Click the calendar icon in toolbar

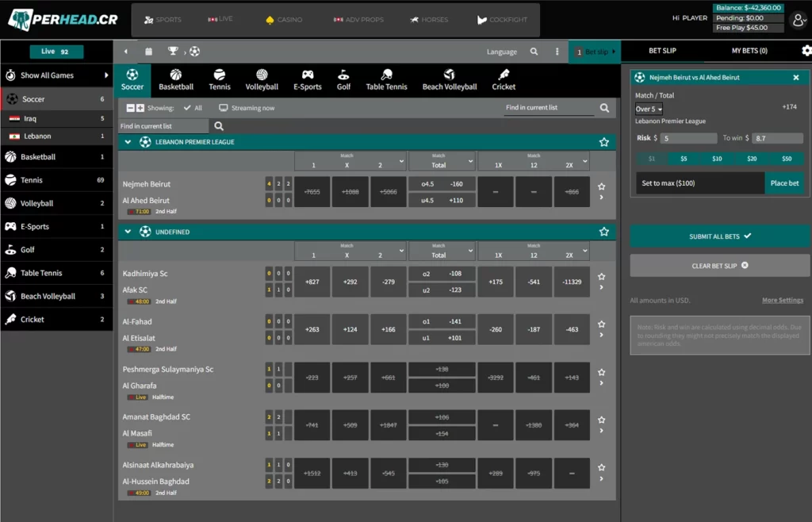148,52
